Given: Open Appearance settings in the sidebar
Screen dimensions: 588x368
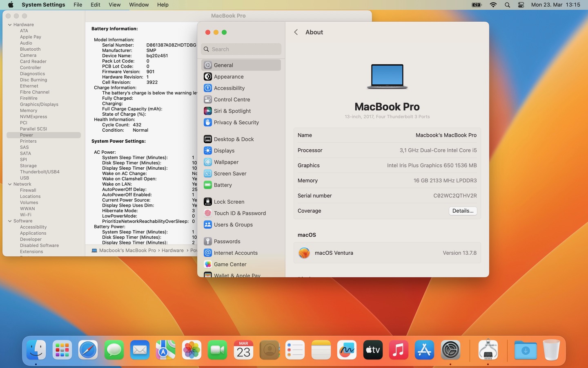Looking at the screenshot, I should click(229, 76).
